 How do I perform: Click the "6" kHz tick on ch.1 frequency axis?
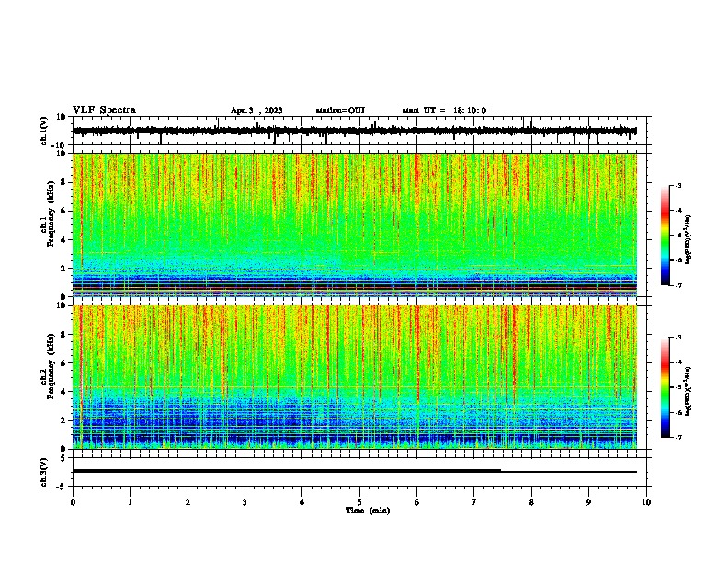tap(63, 211)
